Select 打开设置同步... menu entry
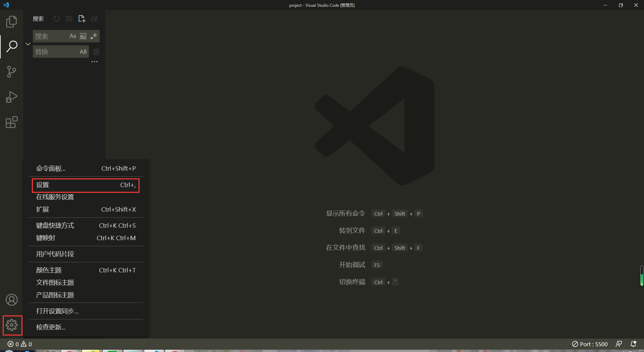The height and width of the screenshot is (352, 644). tap(86, 311)
